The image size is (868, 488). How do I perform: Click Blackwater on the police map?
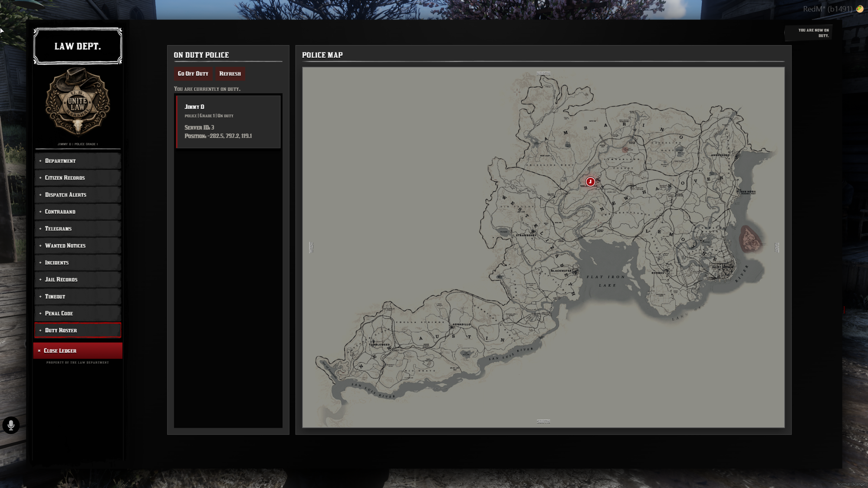(x=561, y=271)
